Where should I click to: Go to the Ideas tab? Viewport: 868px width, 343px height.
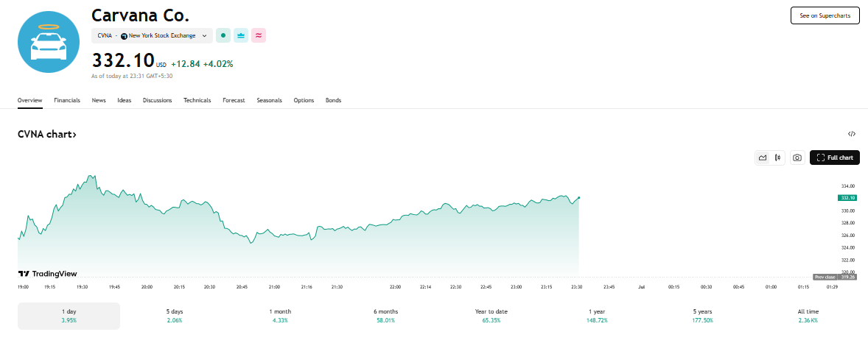click(x=124, y=100)
